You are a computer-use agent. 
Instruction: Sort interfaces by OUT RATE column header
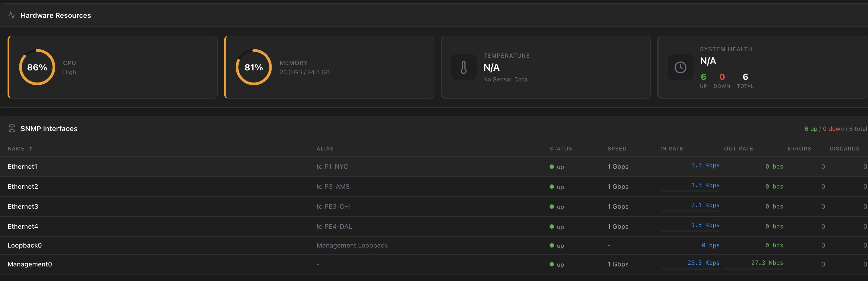coord(738,149)
